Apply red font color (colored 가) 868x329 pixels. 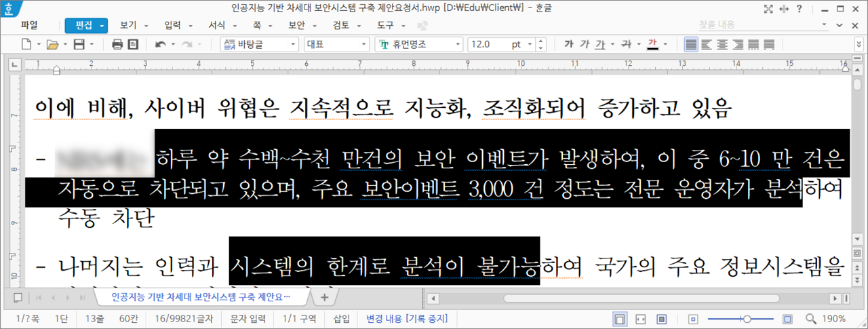point(652,44)
